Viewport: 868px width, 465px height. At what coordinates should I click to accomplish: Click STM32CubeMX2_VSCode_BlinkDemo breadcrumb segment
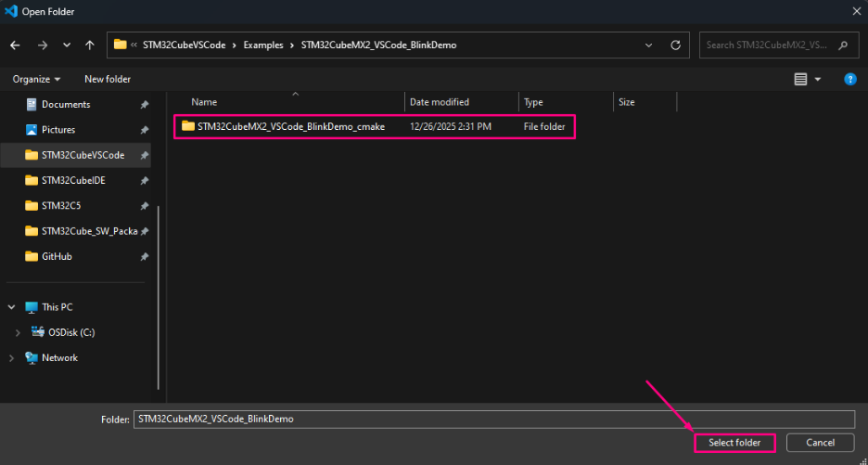point(378,45)
